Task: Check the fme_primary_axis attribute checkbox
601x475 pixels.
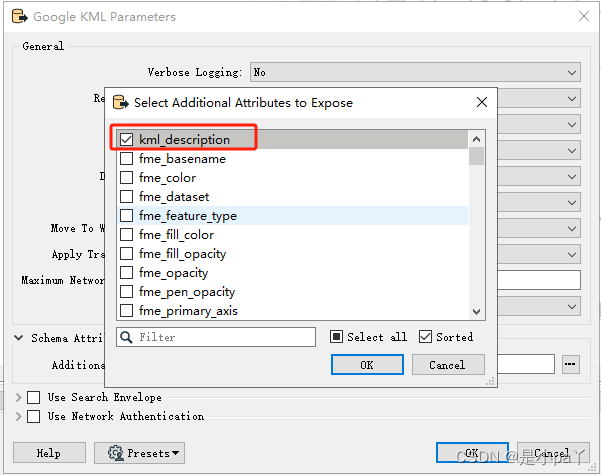Action: 126,311
